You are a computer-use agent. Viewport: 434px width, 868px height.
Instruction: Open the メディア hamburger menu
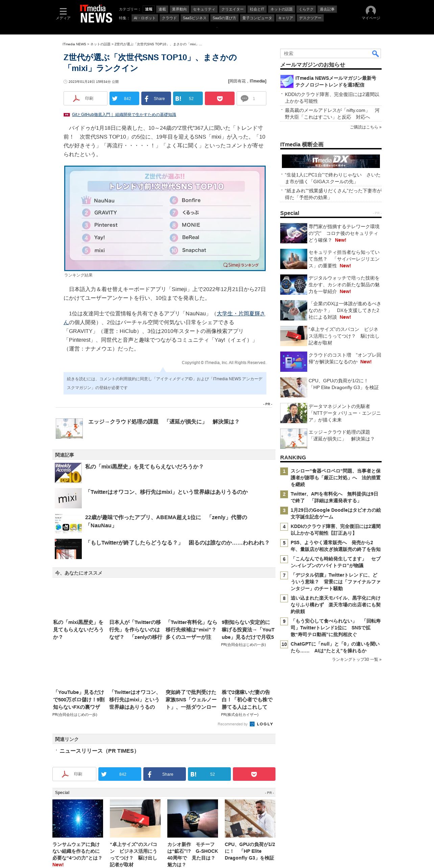[x=63, y=14]
